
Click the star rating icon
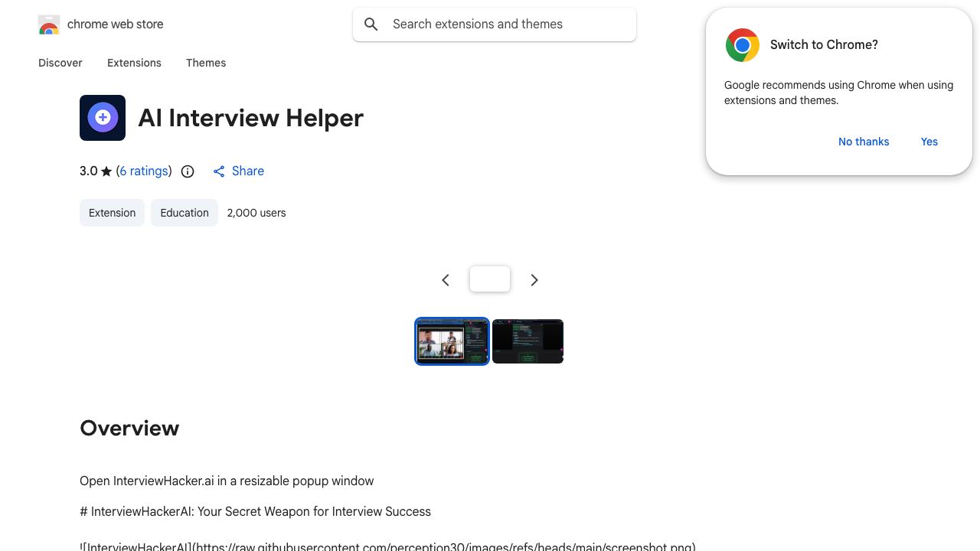(106, 171)
